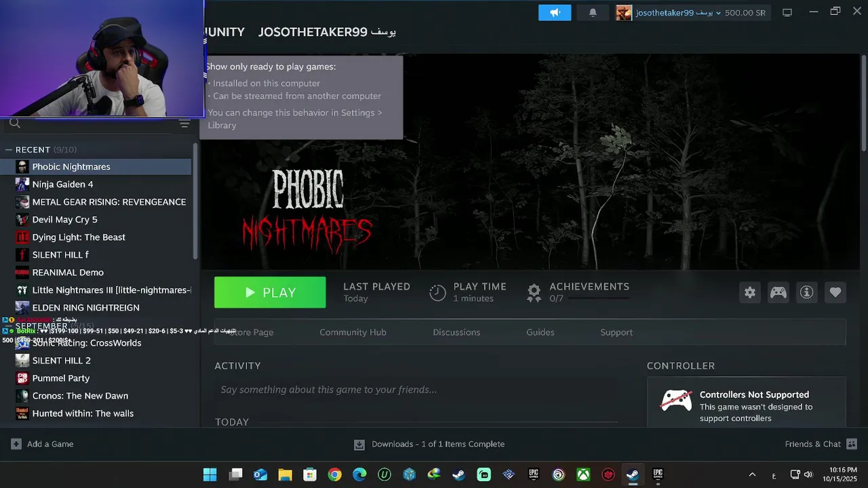This screenshot has width=868, height=488.
Task: Click the Dying Light: The Beast icon
Action: (22, 237)
